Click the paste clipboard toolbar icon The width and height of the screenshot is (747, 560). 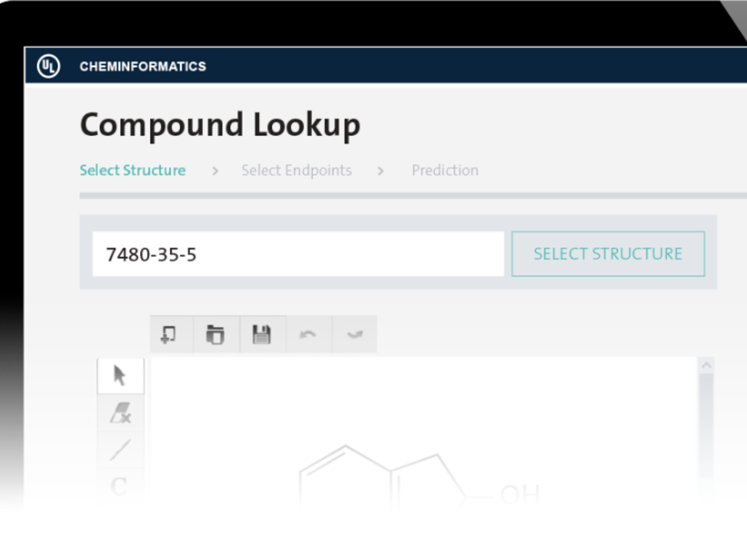pos(215,334)
